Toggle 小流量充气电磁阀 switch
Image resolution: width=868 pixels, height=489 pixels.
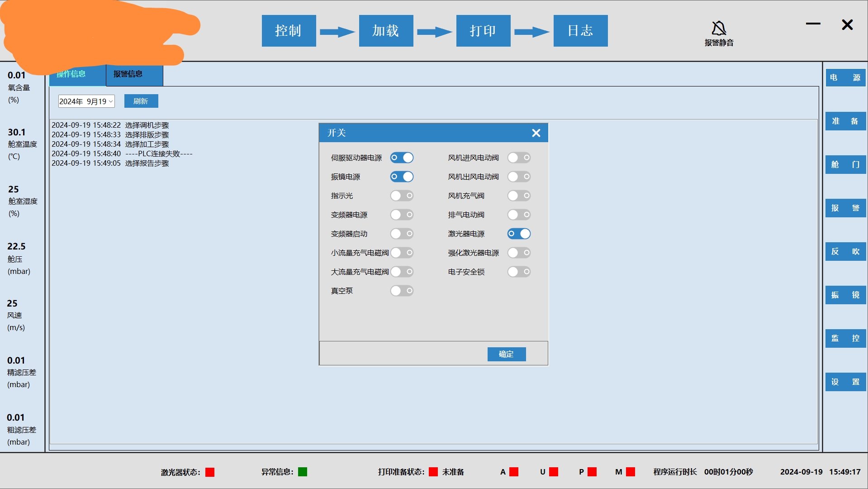pyautogui.click(x=402, y=253)
